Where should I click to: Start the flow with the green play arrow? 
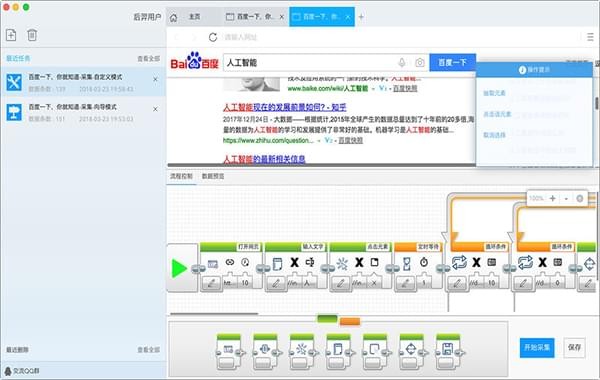tap(179, 268)
